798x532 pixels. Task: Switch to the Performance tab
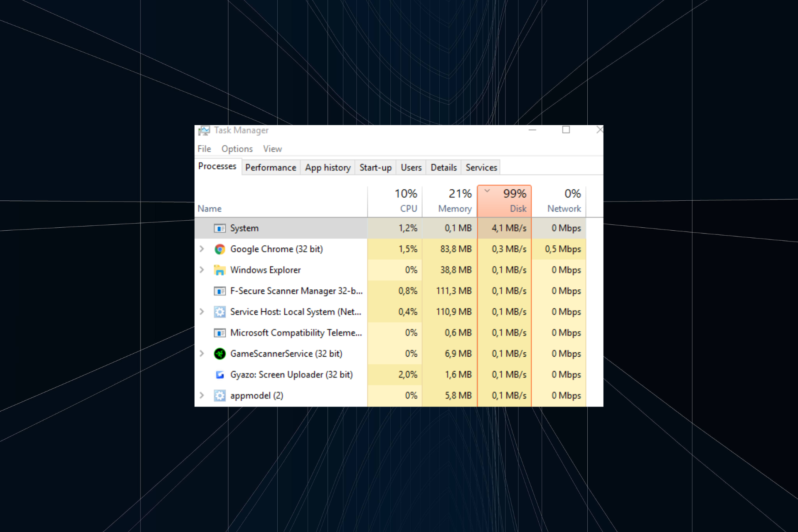point(271,167)
